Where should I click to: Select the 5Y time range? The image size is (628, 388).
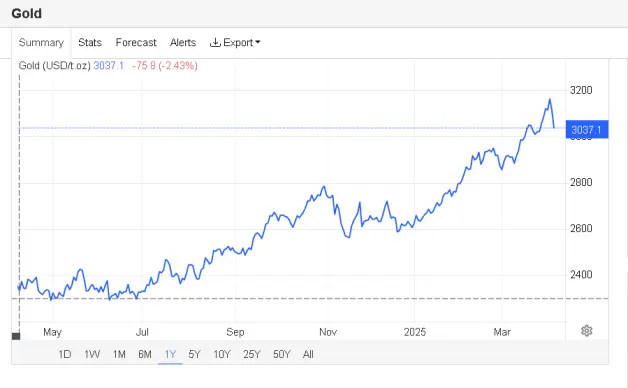pyautogui.click(x=194, y=354)
